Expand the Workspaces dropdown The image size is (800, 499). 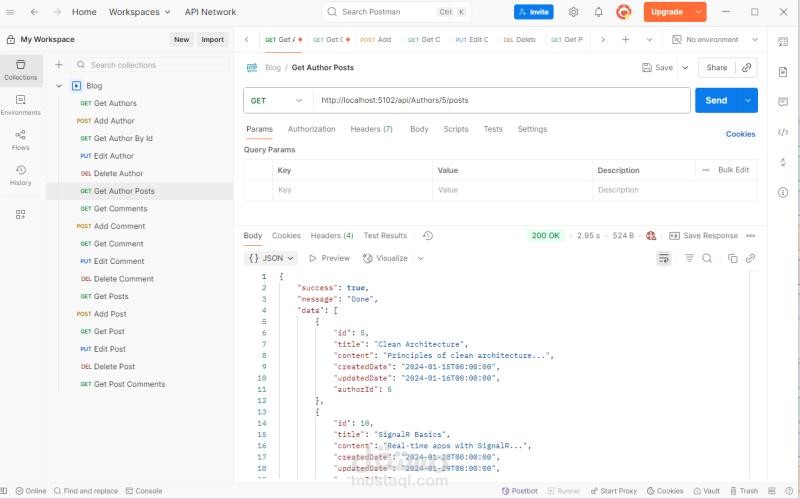tap(139, 12)
